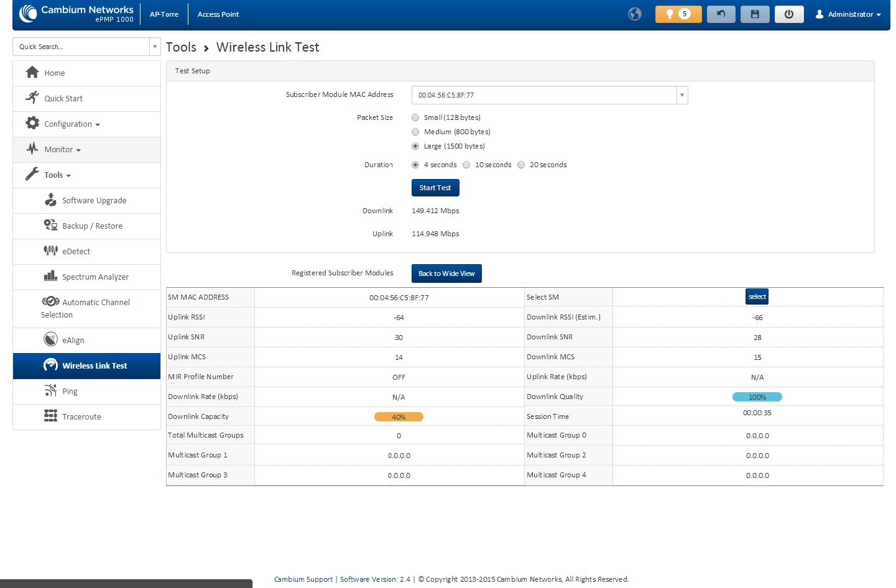
Task: Click the Quick Search input field
Action: [x=81, y=47]
